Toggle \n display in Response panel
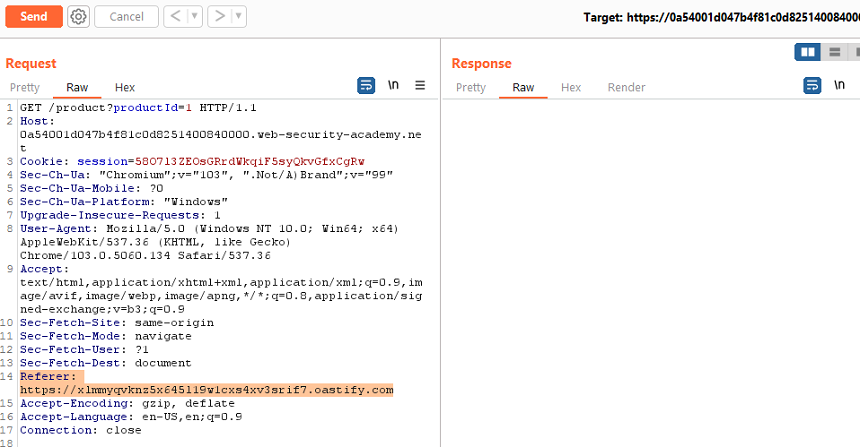Screen dimensions: 860x447 point(840,86)
